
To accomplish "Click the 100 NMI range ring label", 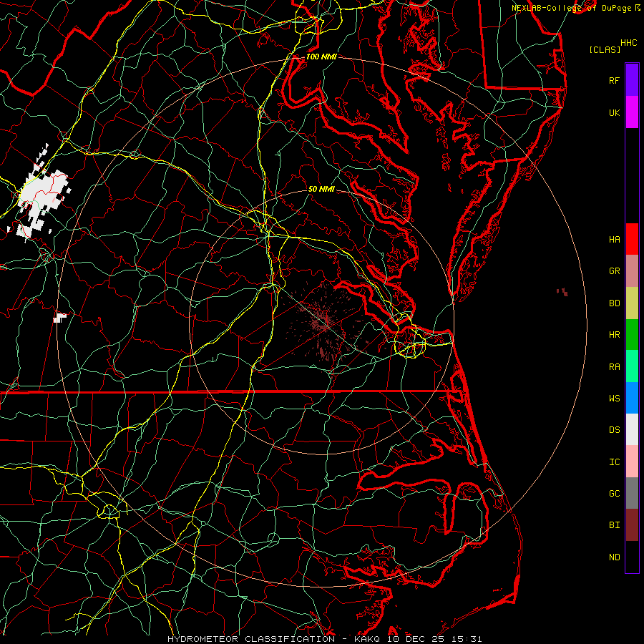I will point(321,57).
